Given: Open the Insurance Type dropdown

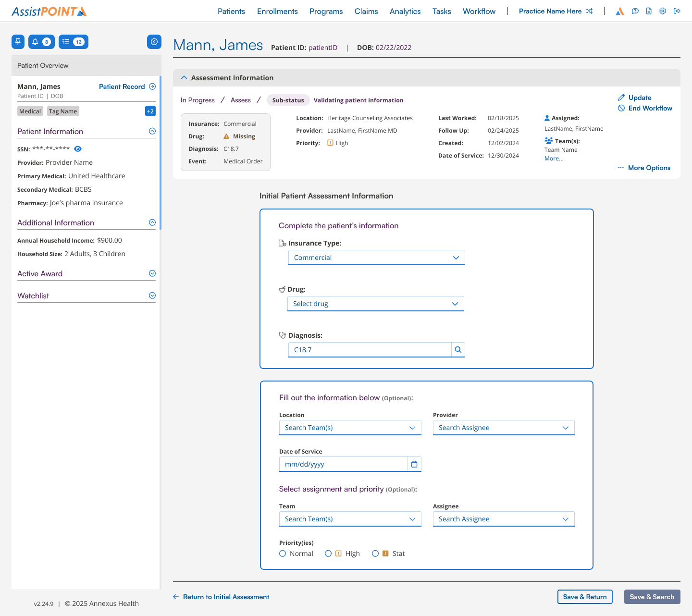Looking at the screenshot, I should coord(377,258).
